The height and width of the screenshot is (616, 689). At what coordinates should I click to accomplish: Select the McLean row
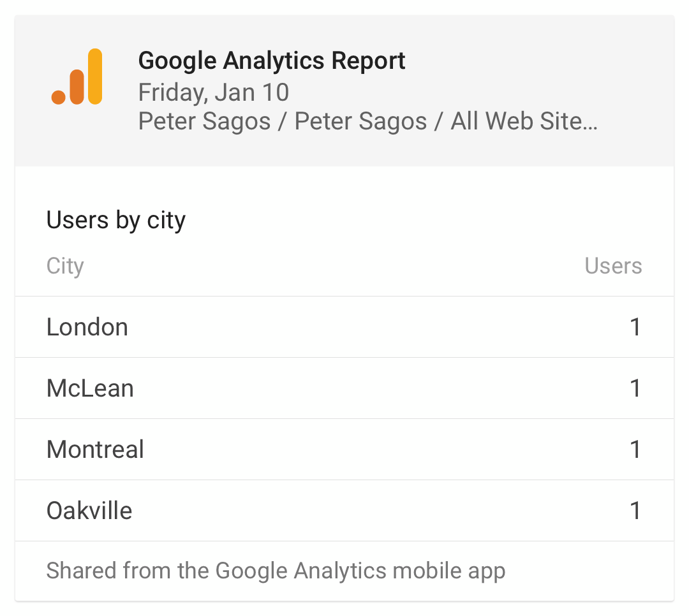point(344,388)
